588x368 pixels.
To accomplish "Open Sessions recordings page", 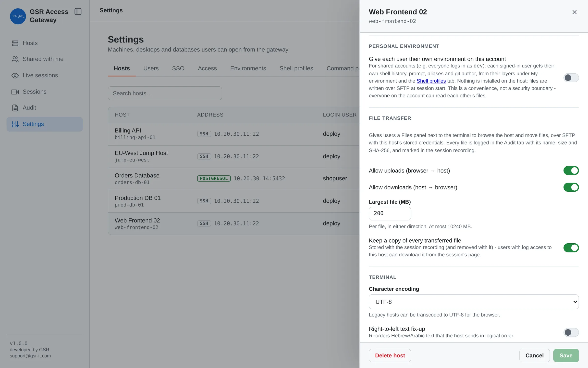I will tap(45, 92).
